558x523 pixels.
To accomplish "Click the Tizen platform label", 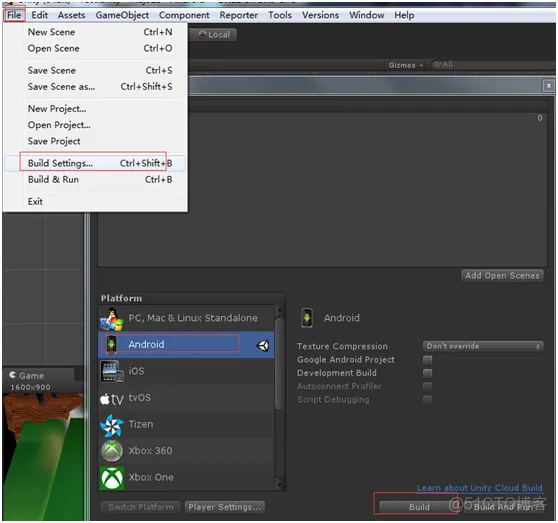I will pyautogui.click(x=141, y=424).
